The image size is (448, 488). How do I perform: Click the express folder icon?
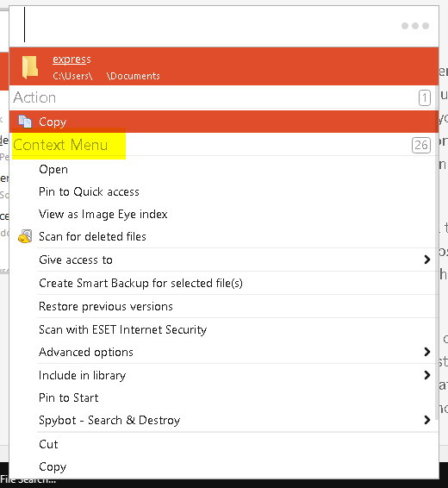coord(30,67)
